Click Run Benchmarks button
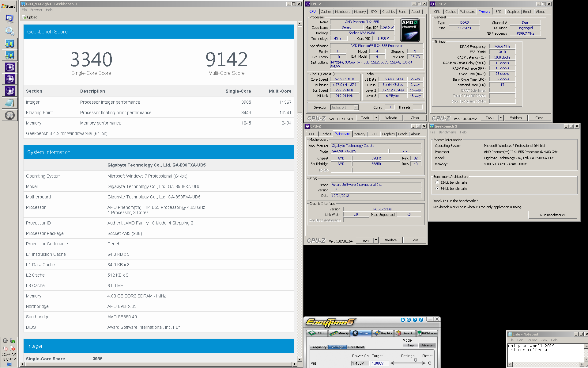588x368 pixels. click(552, 215)
